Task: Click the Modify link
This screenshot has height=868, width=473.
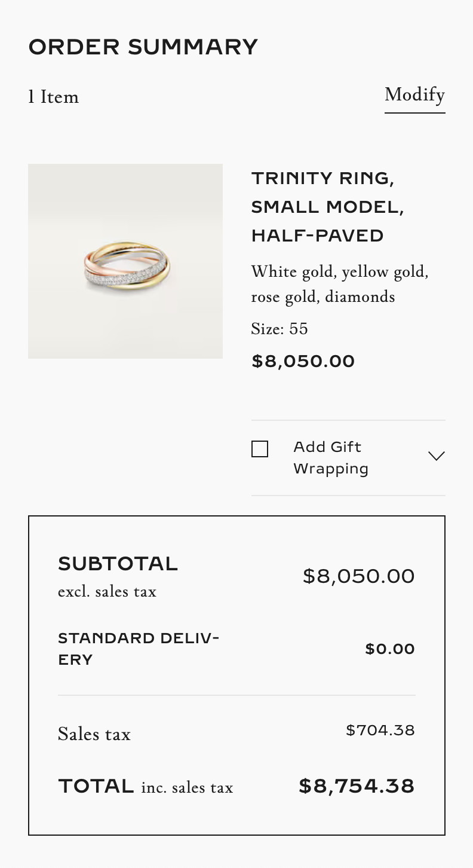Action: click(414, 95)
